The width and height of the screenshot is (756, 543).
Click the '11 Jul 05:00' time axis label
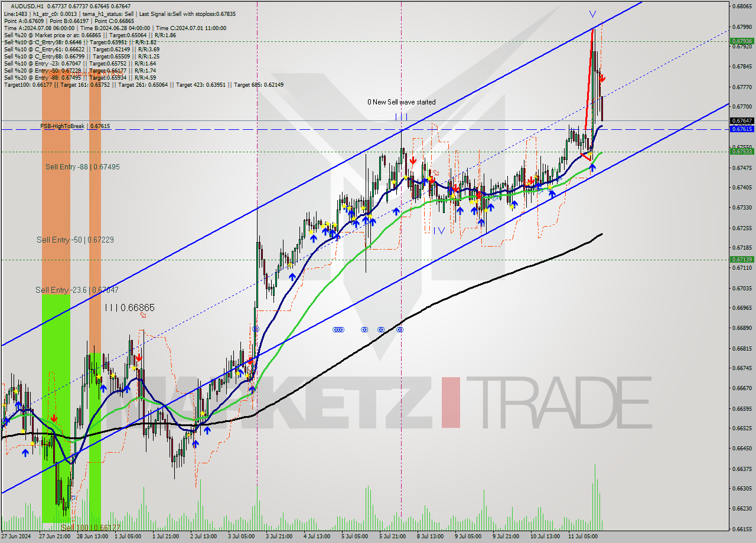coord(584,537)
